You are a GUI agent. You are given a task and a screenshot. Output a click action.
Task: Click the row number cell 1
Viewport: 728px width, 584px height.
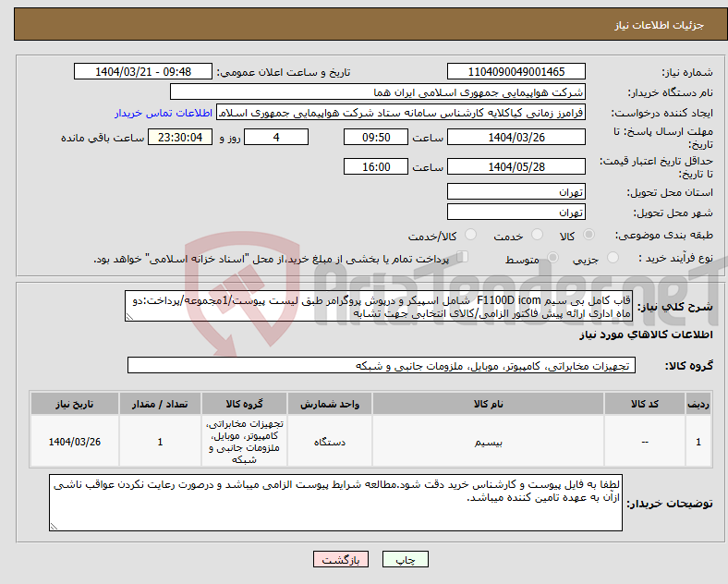[698, 442]
